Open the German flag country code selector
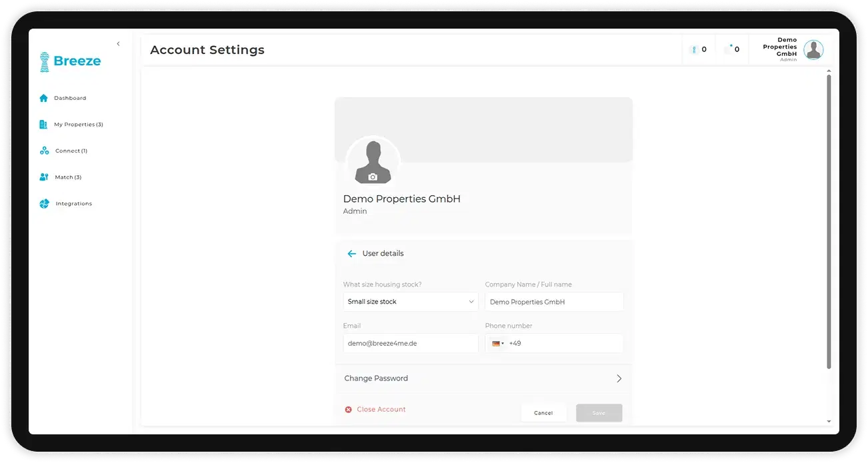 [498, 344]
